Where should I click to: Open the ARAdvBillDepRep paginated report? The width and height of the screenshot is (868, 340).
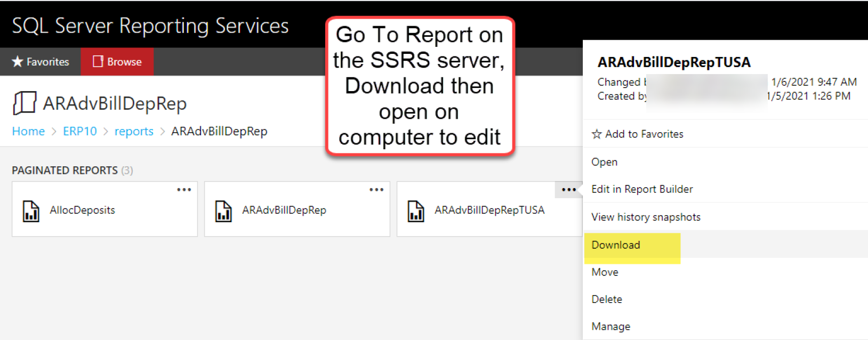297,209
